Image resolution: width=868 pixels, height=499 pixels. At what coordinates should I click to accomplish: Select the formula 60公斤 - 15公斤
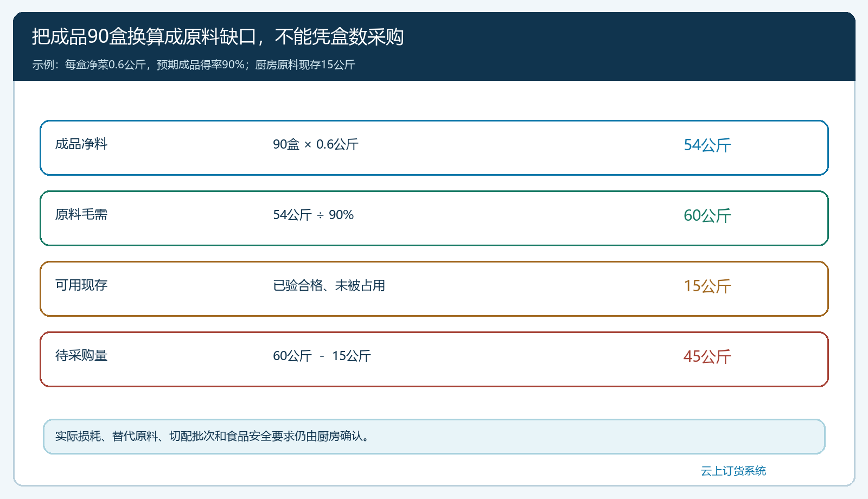322,356
